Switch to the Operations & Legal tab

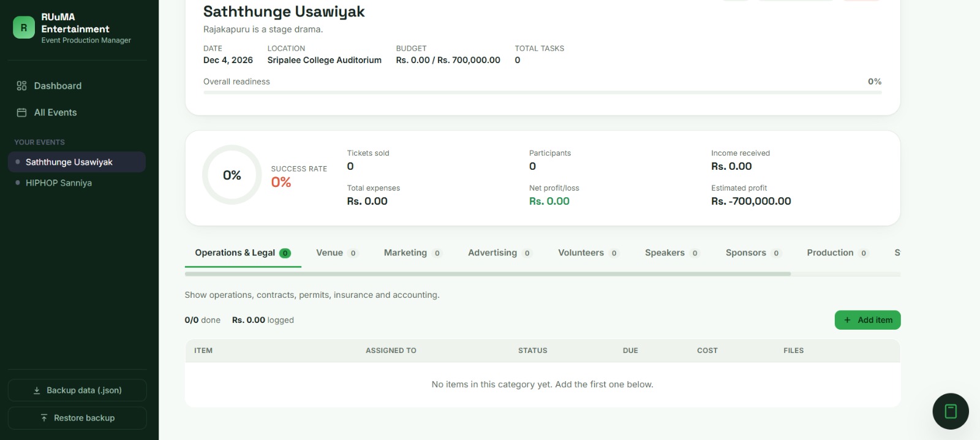(243, 252)
